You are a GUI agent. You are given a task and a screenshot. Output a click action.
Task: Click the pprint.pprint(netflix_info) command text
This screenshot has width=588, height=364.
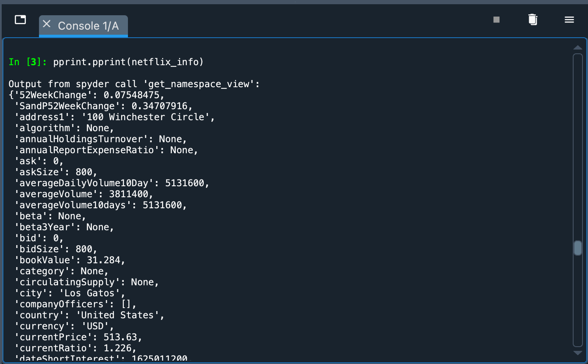pyautogui.click(x=127, y=62)
